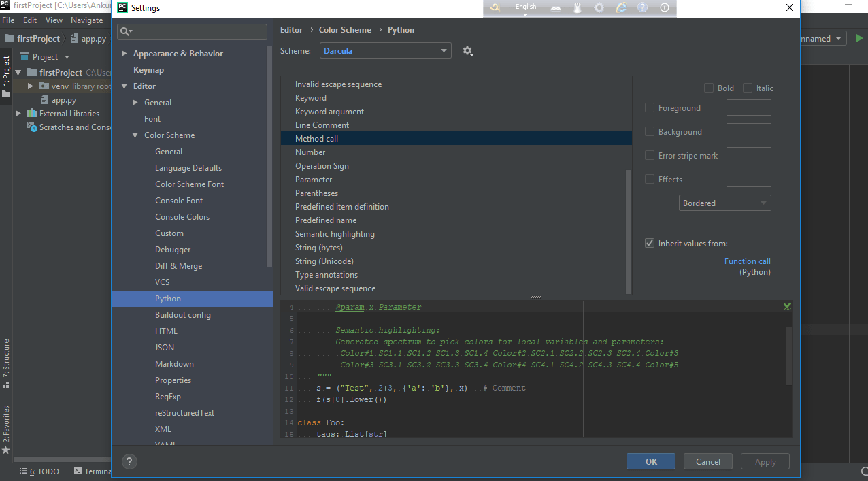
Task: Open the Scheme dropdown showing Darcula
Action: (x=385, y=50)
